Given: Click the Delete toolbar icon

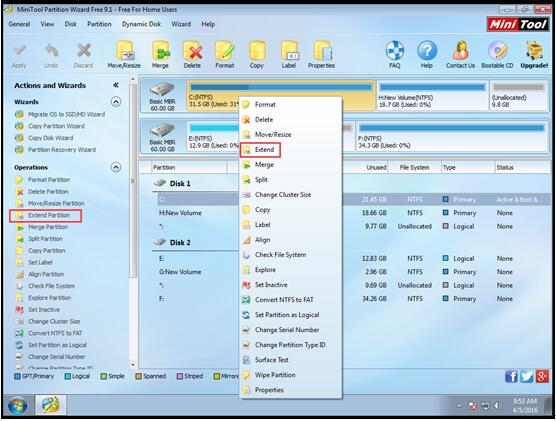Looking at the screenshot, I should [192, 54].
